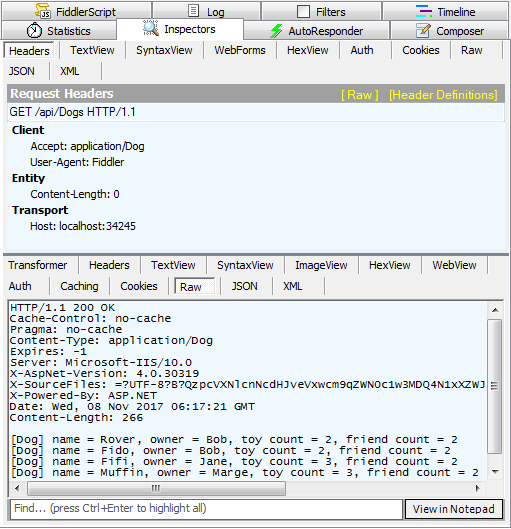The width and height of the screenshot is (511, 529).
Task: Select the GET /api/Dogs request line
Action: 256,112
